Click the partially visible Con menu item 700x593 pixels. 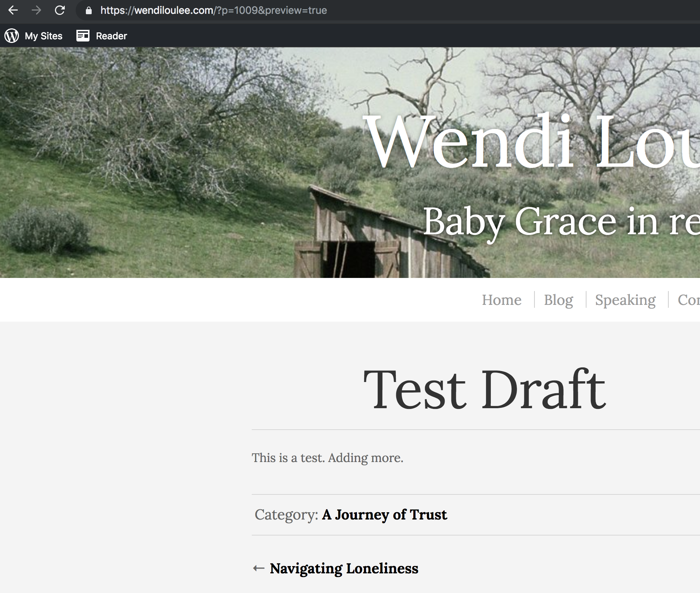point(688,300)
